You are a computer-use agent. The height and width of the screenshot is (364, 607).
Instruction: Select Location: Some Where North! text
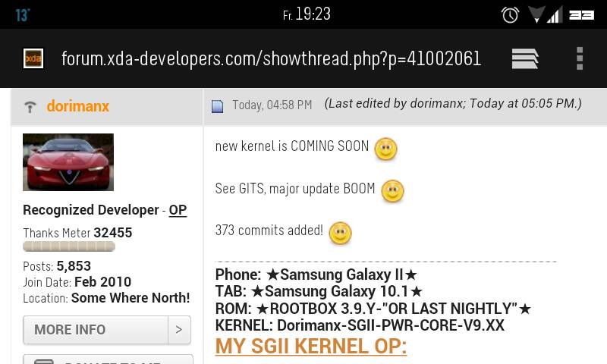pyautogui.click(x=106, y=298)
